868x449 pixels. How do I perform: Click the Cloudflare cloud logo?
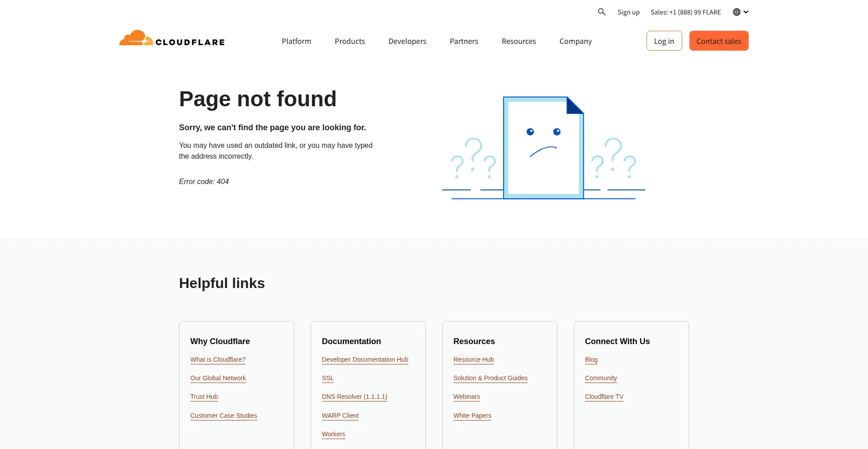(x=172, y=38)
